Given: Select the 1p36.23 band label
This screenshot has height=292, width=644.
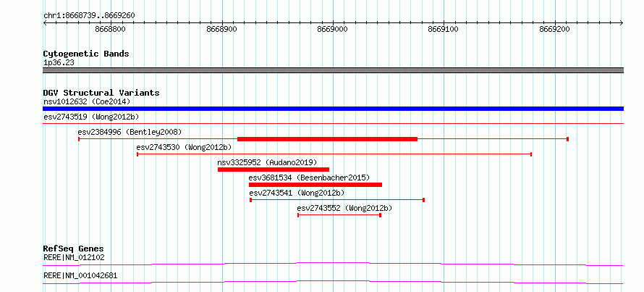Looking at the screenshot, I should click(x=59, y=63).
